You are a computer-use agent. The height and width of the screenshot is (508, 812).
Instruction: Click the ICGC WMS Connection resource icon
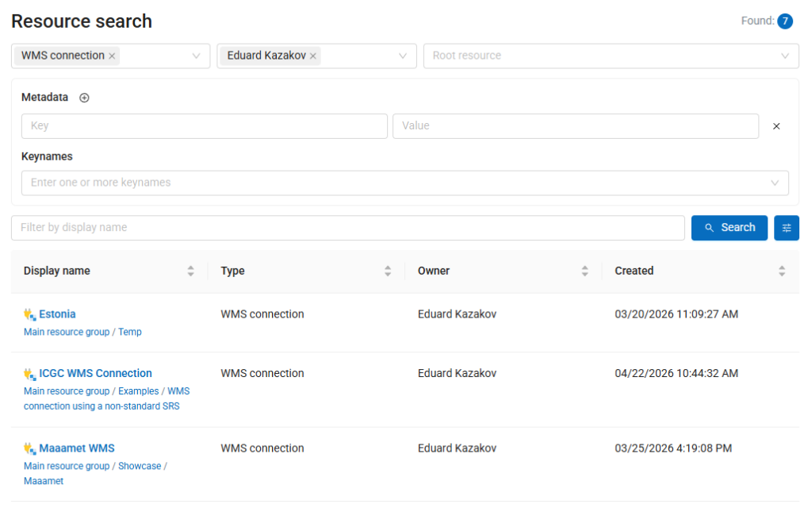coord(29,374)
